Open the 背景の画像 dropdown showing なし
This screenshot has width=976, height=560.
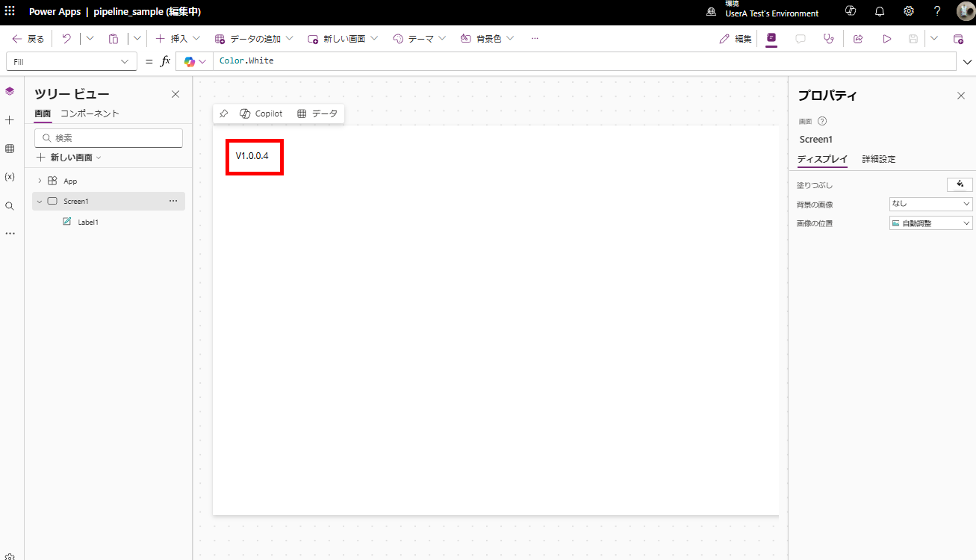[x=930, y=203]
